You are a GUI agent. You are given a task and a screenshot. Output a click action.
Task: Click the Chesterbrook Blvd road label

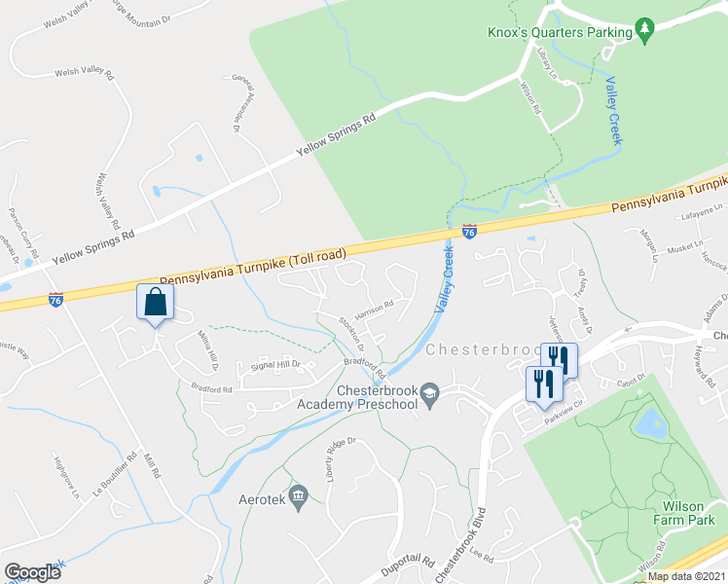pos(461,546)
